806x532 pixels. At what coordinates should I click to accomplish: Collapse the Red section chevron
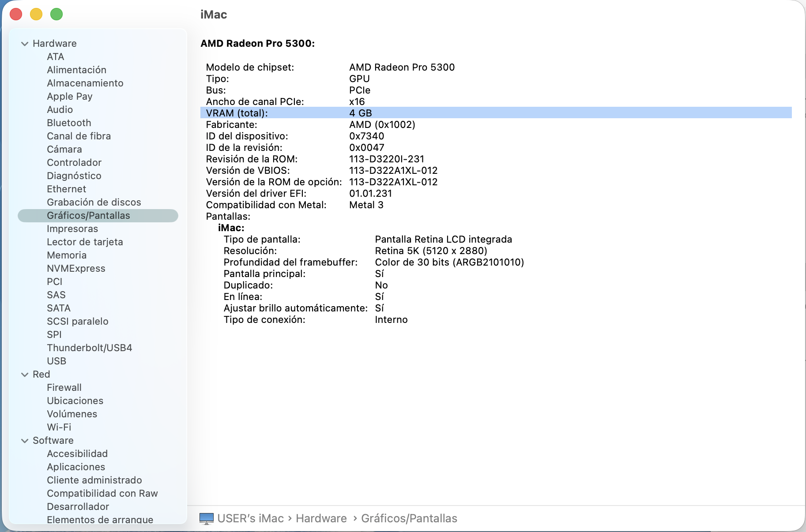point(25,375)
